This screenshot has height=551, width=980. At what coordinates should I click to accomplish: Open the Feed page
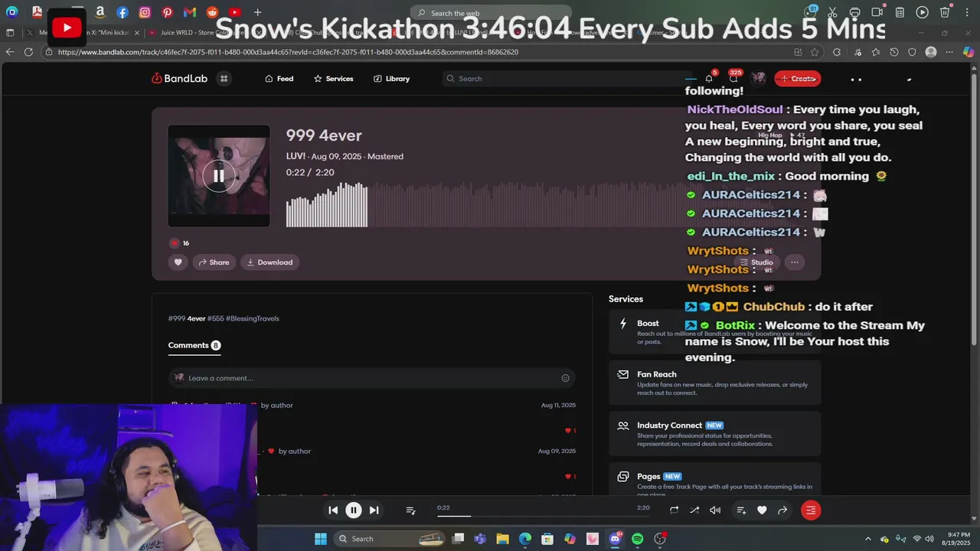279,79
